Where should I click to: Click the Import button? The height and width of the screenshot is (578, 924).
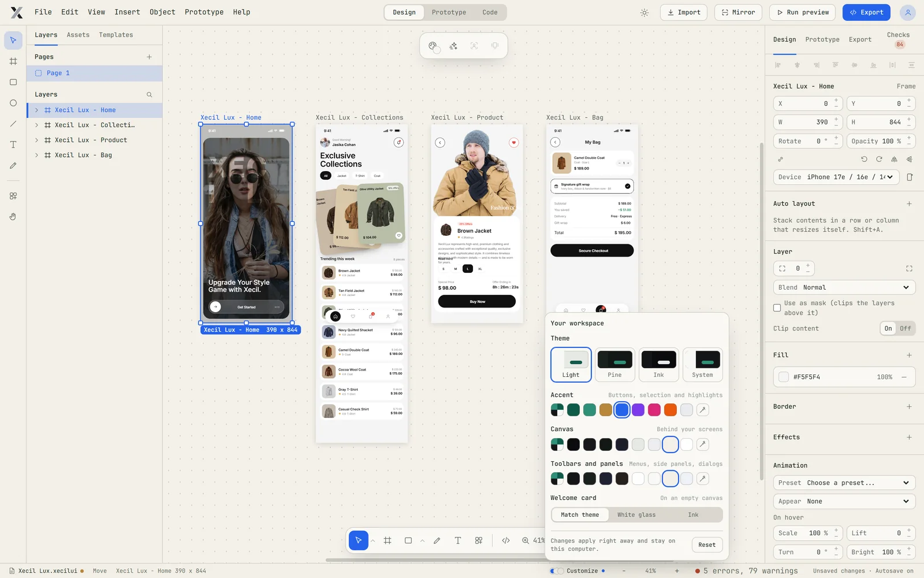coord(684,12)
